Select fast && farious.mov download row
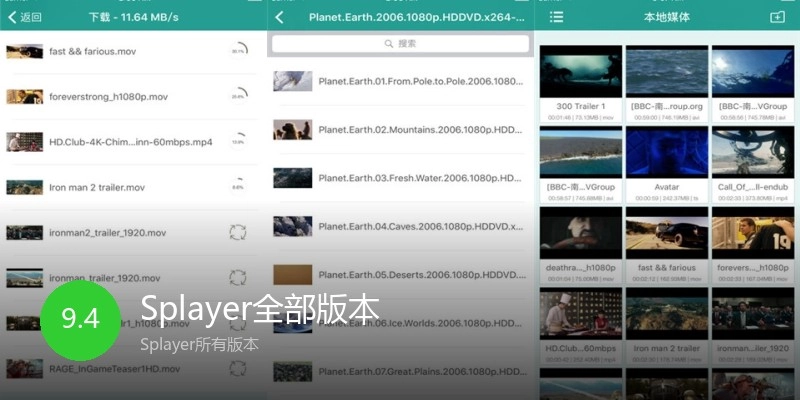 (133, 52)
